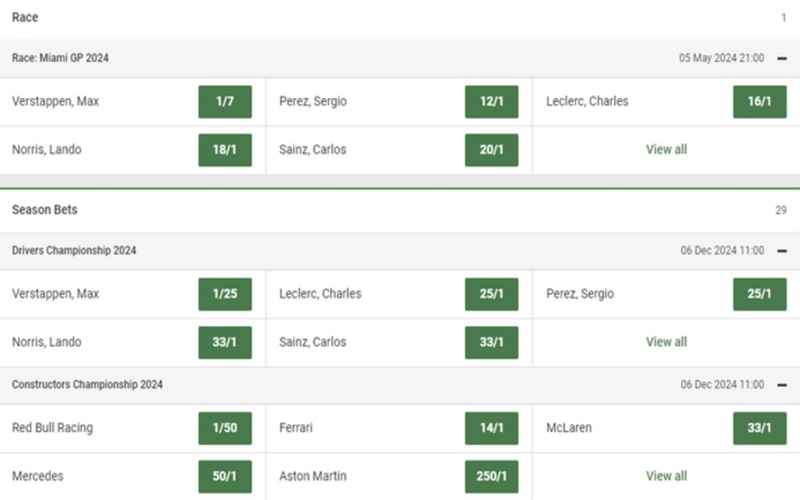Collapse the Race: Miami GP 2024 section
The height and width of the screenshot is (500, 800).
[x=780, y=58]
